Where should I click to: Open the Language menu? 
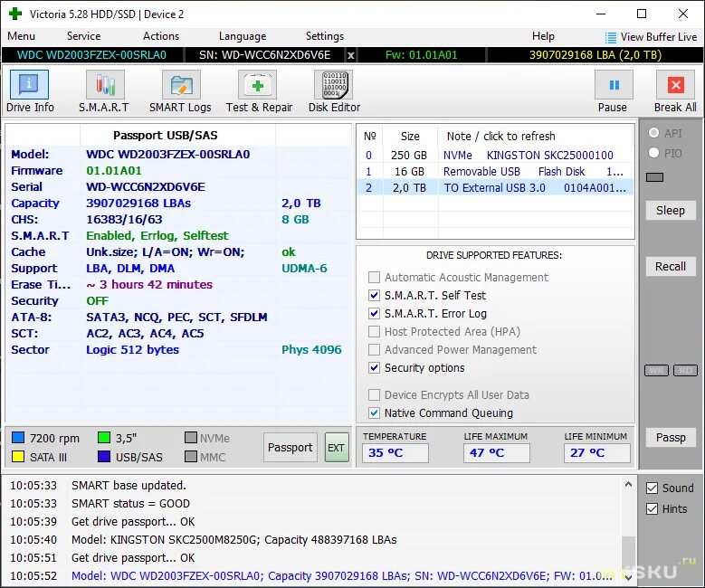pyautogui.click(x=243, y=36)
